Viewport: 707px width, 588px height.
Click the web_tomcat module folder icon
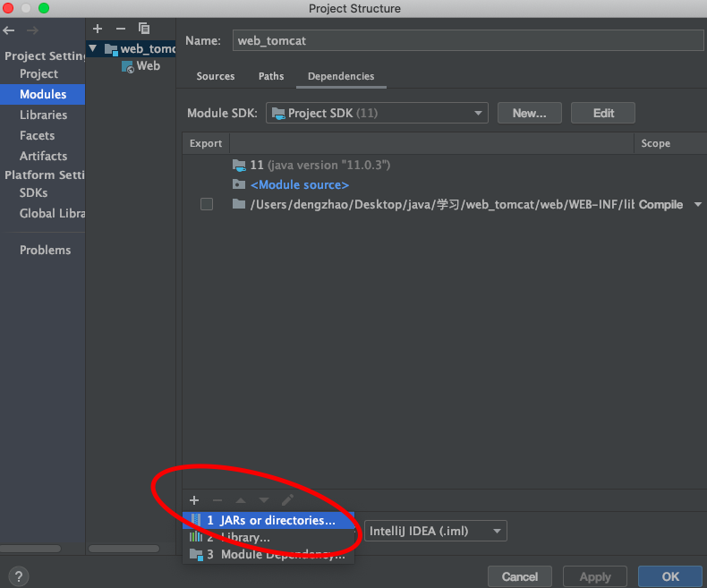(111, 49)
